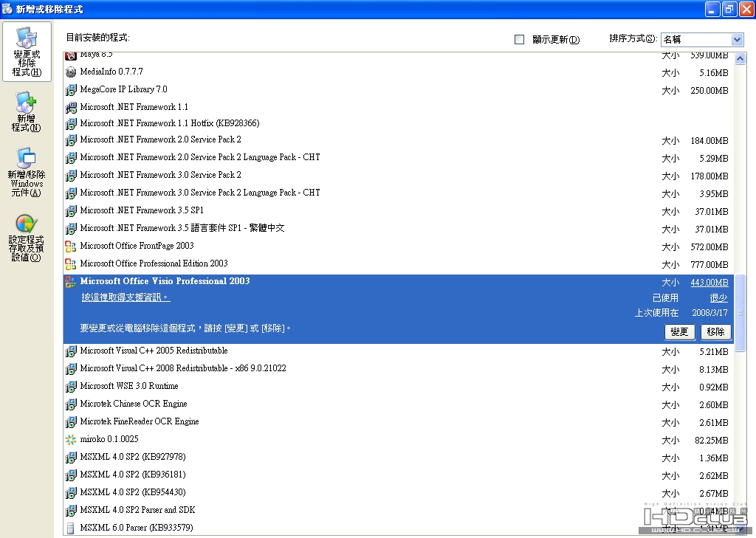Click the 443.00MB size link
This screenshot has height=538, width=756.
pyautogui.click(x=709, y=283)
